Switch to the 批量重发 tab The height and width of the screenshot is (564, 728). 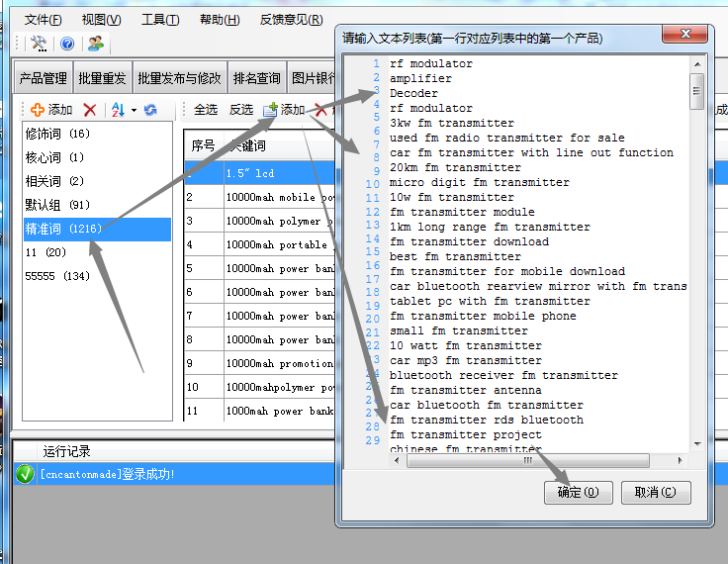(102, 78)
